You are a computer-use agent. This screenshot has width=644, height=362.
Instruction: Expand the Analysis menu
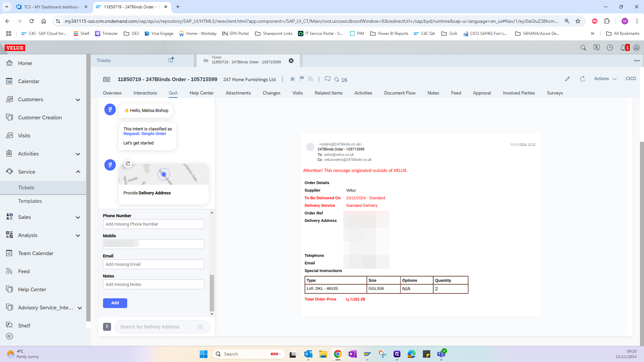(x=78, y=236)
